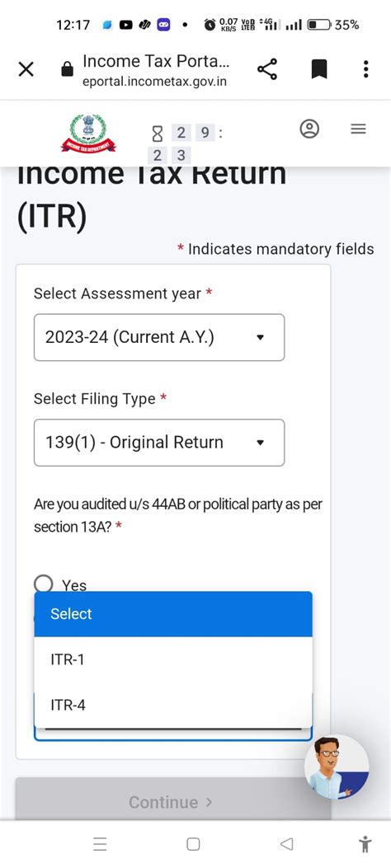This screenshot has height=868, width=391.
Task: Tap the Android back navigation button
Action: [286, 843]
